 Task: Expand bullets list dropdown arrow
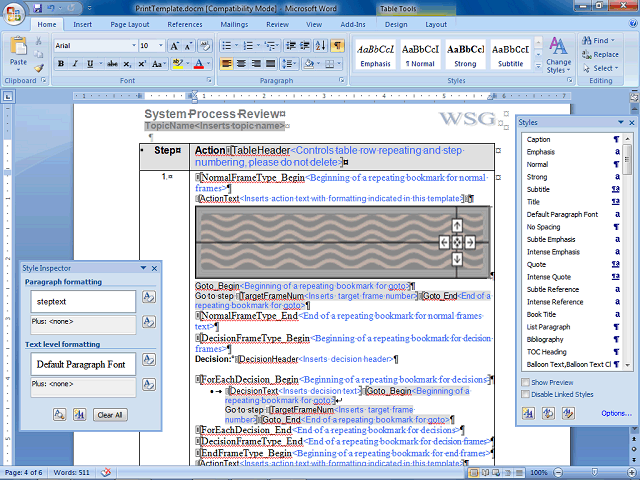coord(236,46)
